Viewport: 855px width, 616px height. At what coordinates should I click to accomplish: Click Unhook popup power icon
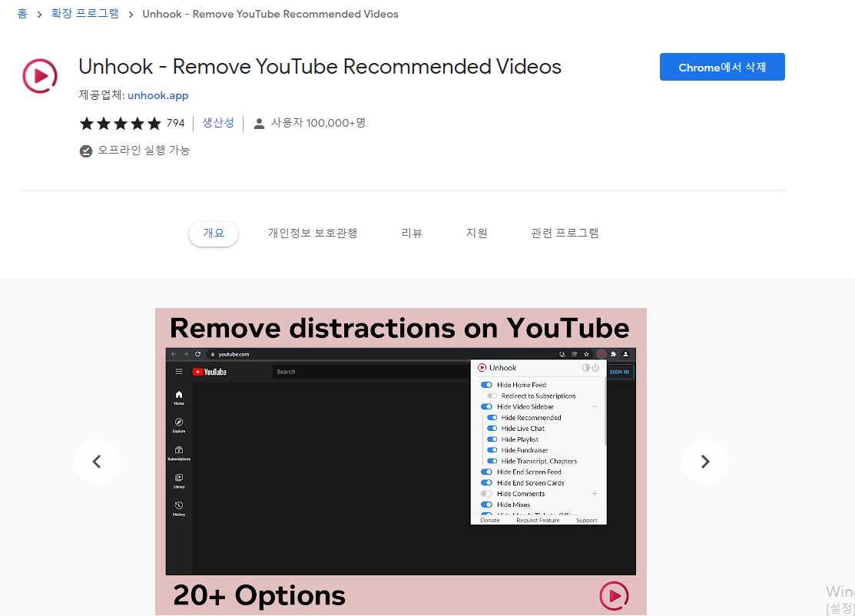click(595, 368)
